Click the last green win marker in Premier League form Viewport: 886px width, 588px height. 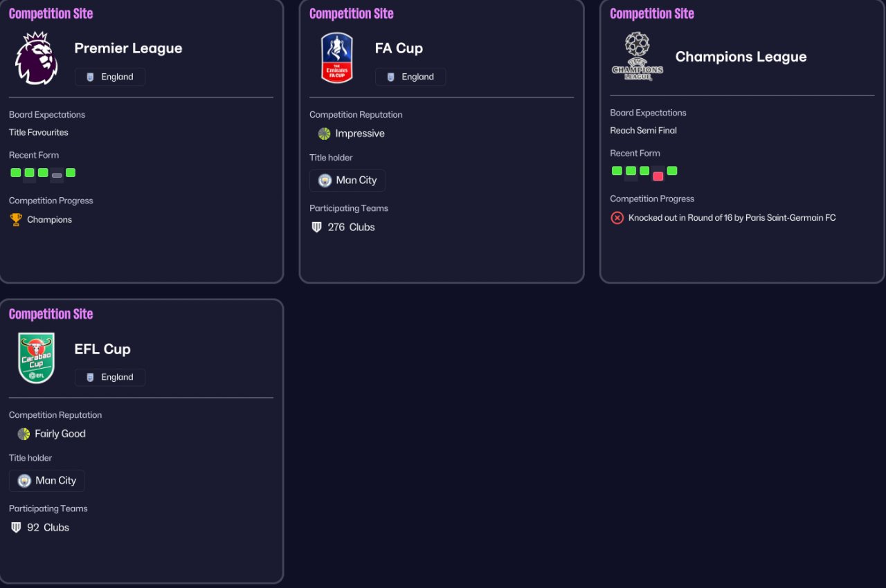[71, 172]
